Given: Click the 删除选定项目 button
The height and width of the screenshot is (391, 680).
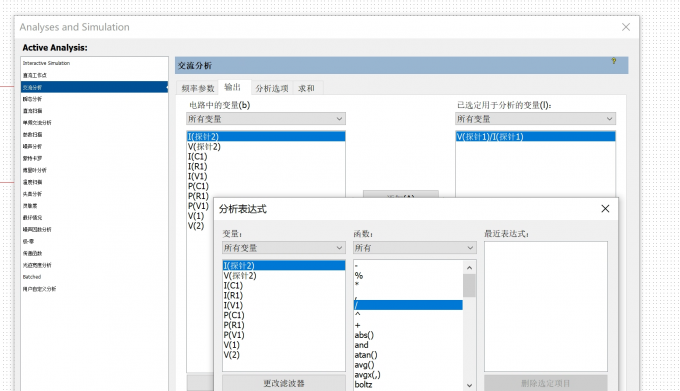Looking at the screenshot, I should point(545,383).
